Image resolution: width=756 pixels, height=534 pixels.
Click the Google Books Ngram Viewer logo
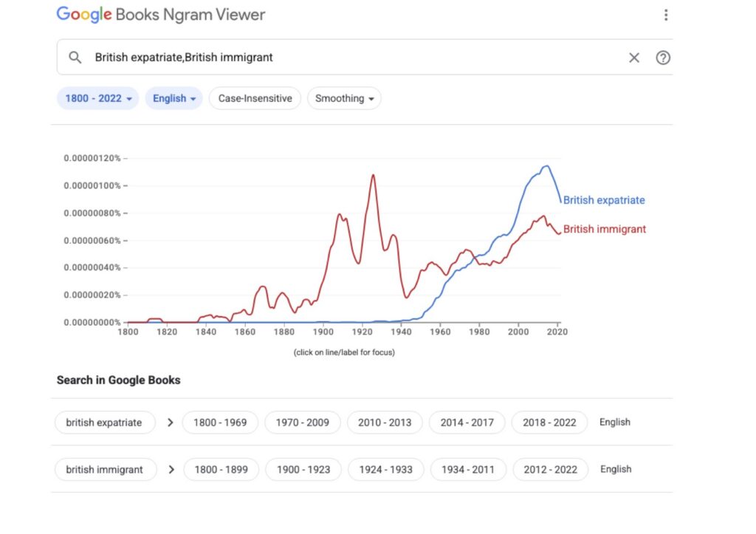click(160, 15)
